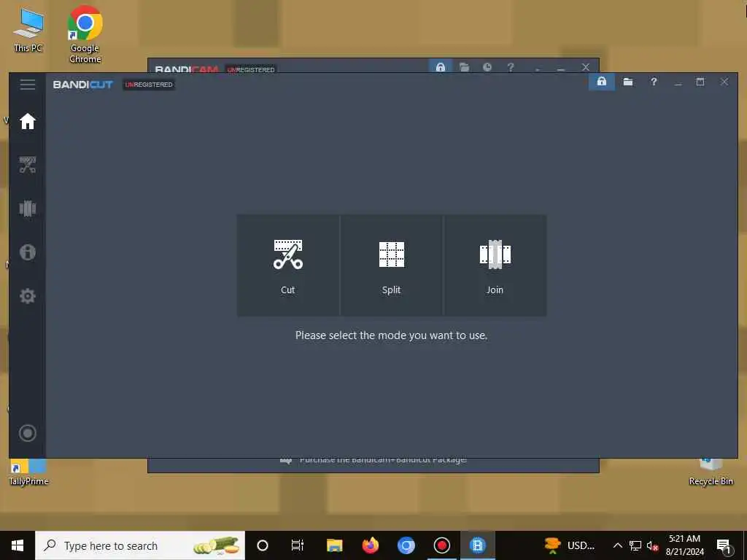Open Settings gear in Bandicut sidebar

(x=28, y=296)
